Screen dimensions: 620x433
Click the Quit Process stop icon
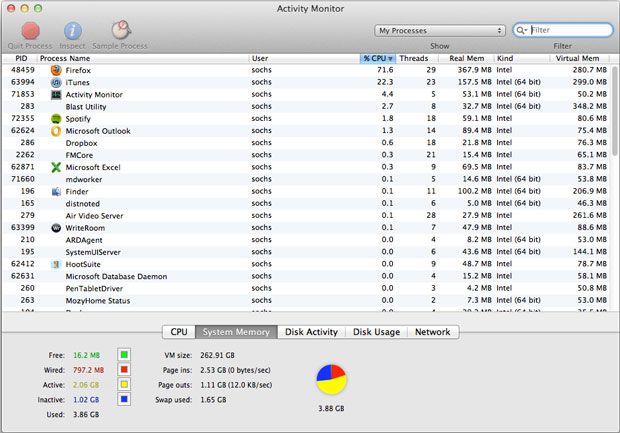(x=31, y=30)
